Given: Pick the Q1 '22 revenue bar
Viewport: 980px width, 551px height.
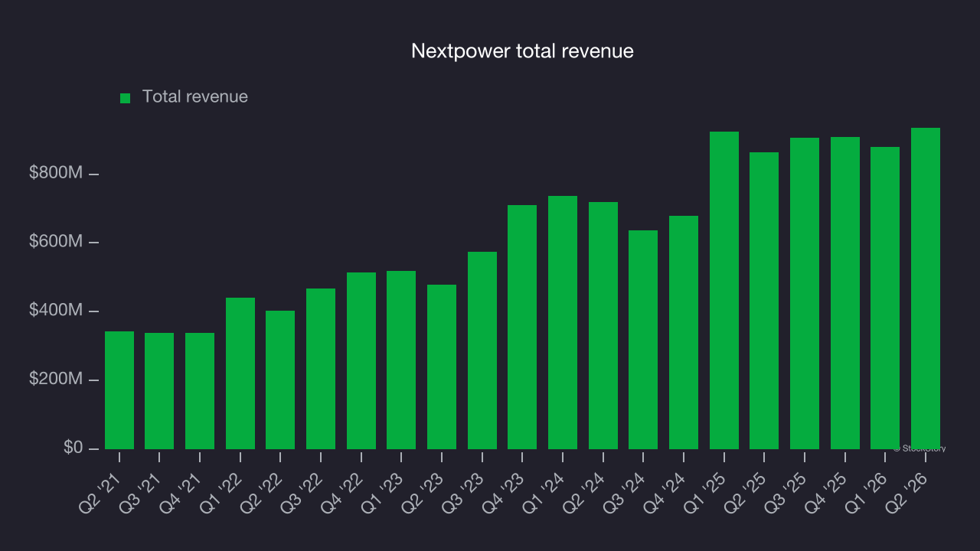Looking at the screenshot, I should (x=240, y=373).
